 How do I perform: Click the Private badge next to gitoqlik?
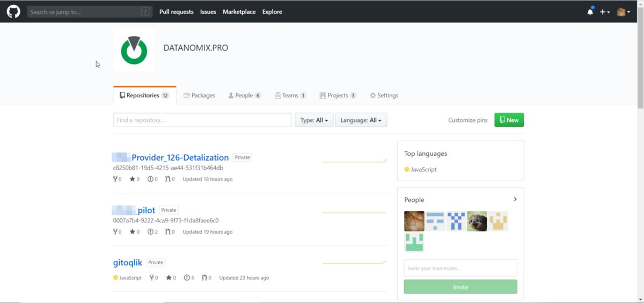156,263
